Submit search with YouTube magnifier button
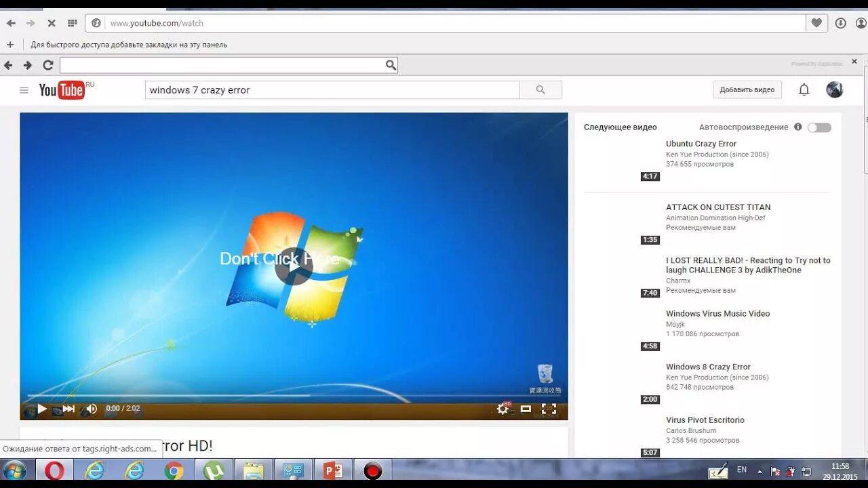 (x=540, y=89)
